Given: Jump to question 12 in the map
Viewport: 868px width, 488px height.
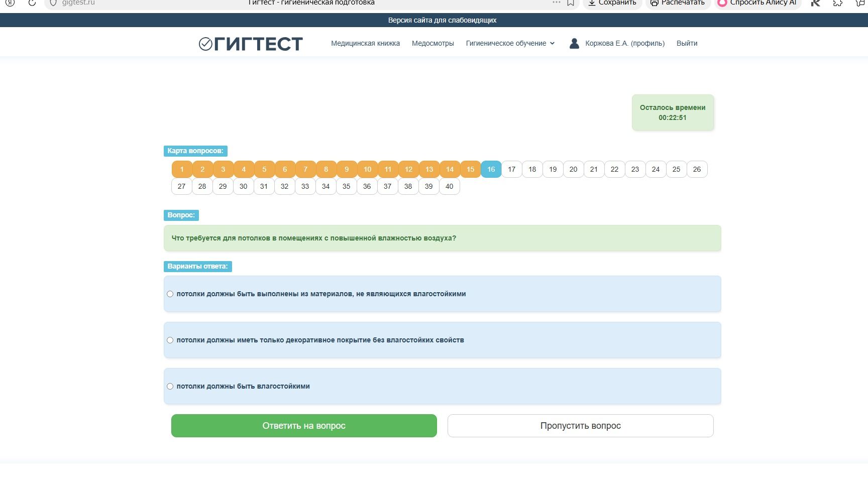Looking at the screenshot, I should click(408, 169).
